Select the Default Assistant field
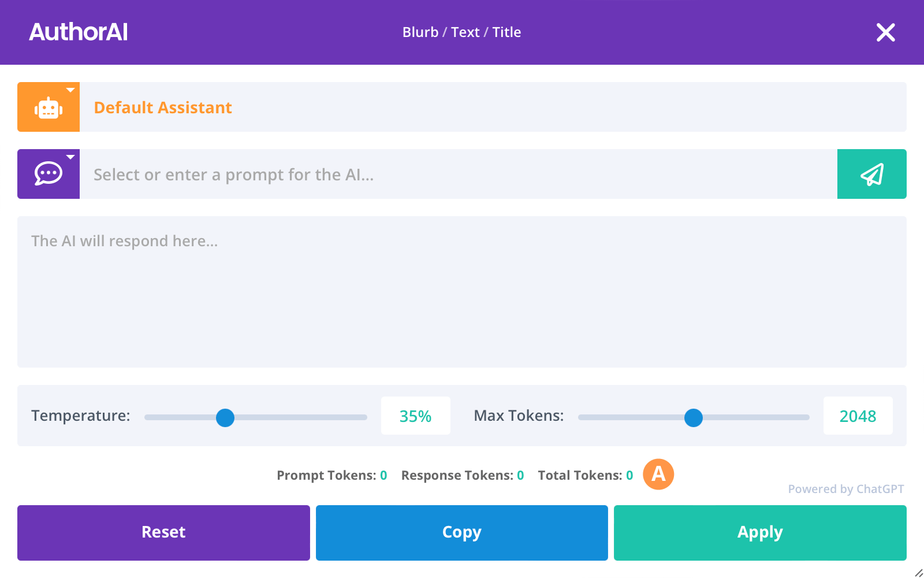Image resolution: width=924 pixels, height=578 pixels. point(493,107)
